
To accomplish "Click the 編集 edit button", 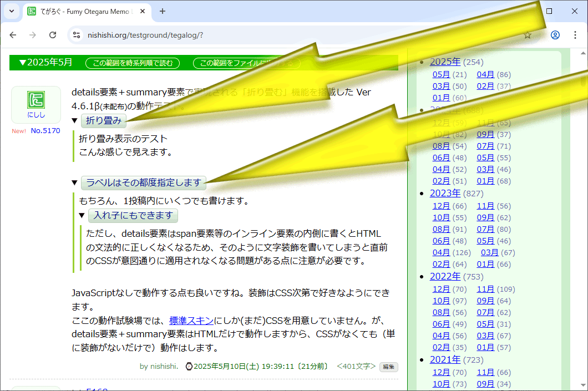I will [x=388, y=367].
